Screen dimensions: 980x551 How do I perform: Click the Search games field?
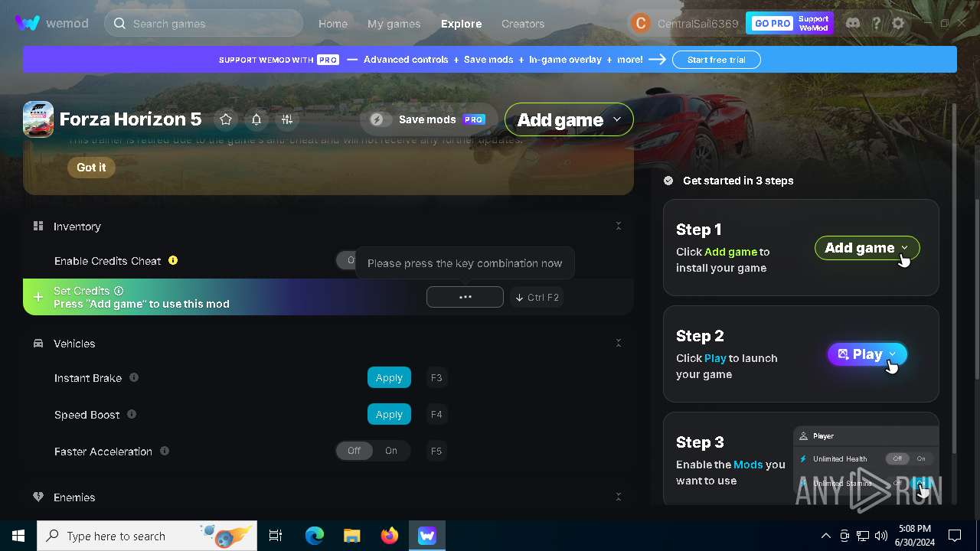[204, 24]
